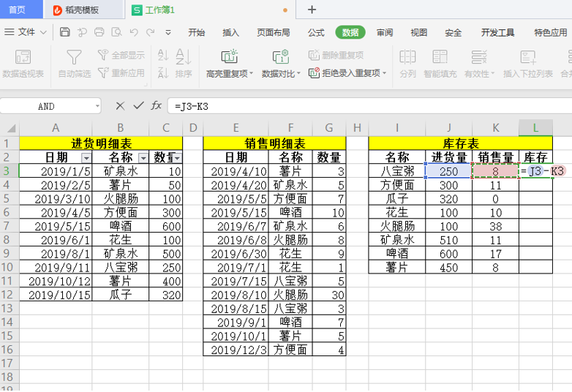
Task: Click the 库存表 title cell
Action: coord(460,143)
